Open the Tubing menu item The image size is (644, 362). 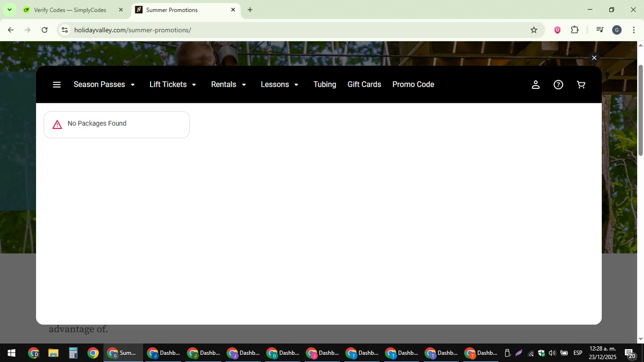coord(325,85)
